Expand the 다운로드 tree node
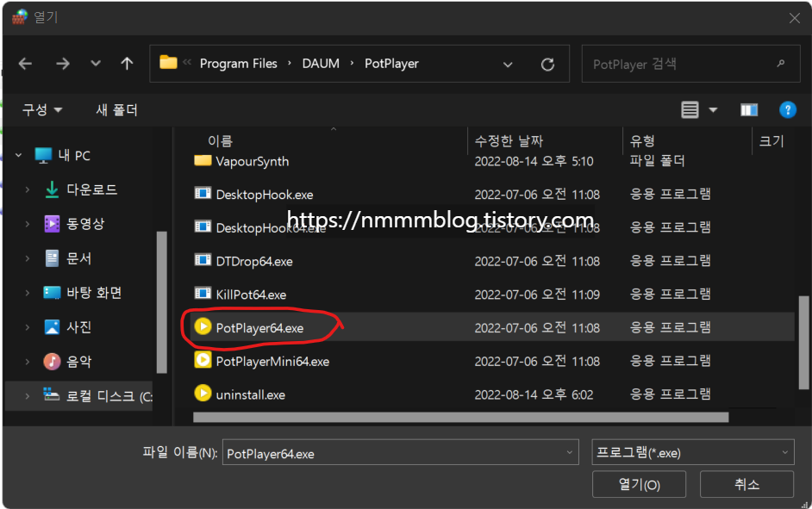Image resolution: width=812 pixels, height=509 pixels. 28,189
